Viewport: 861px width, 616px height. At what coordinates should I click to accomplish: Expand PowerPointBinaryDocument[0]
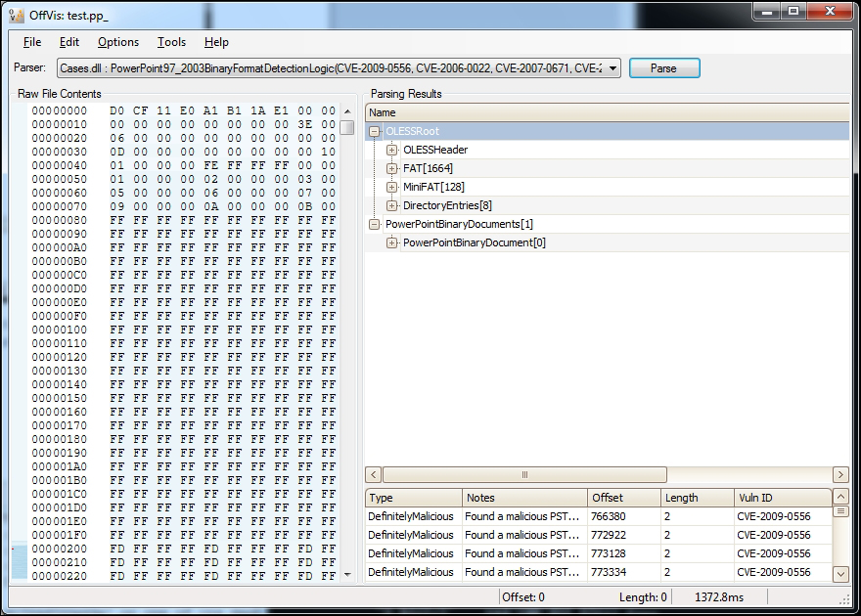(392, 242)
